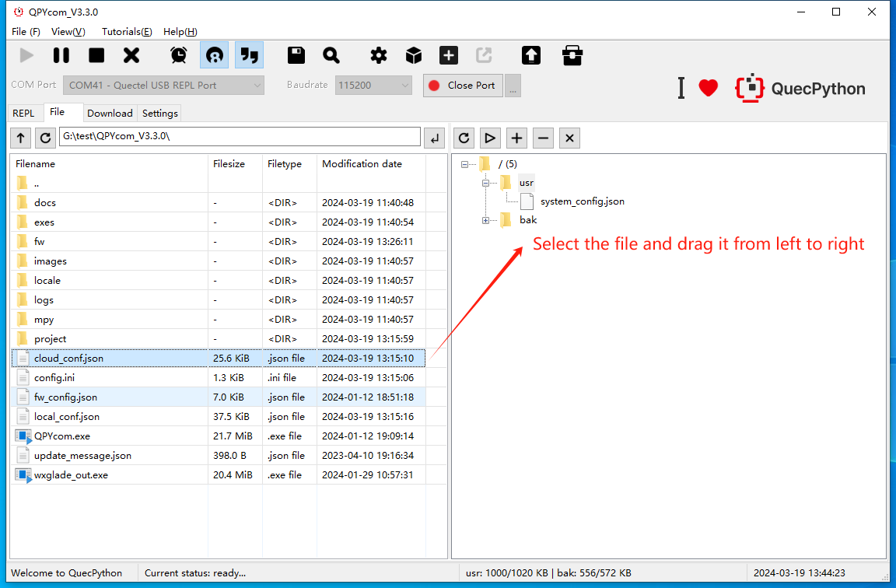Click the red heart icon

708,88
